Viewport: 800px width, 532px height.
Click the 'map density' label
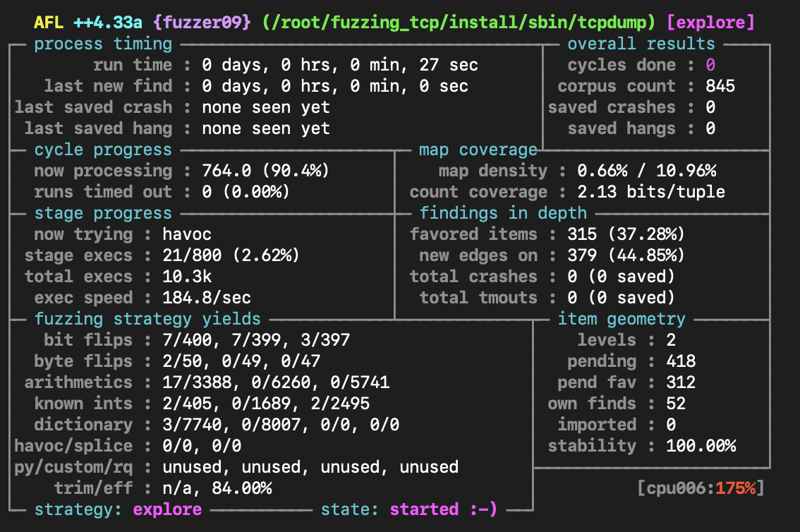493,171
